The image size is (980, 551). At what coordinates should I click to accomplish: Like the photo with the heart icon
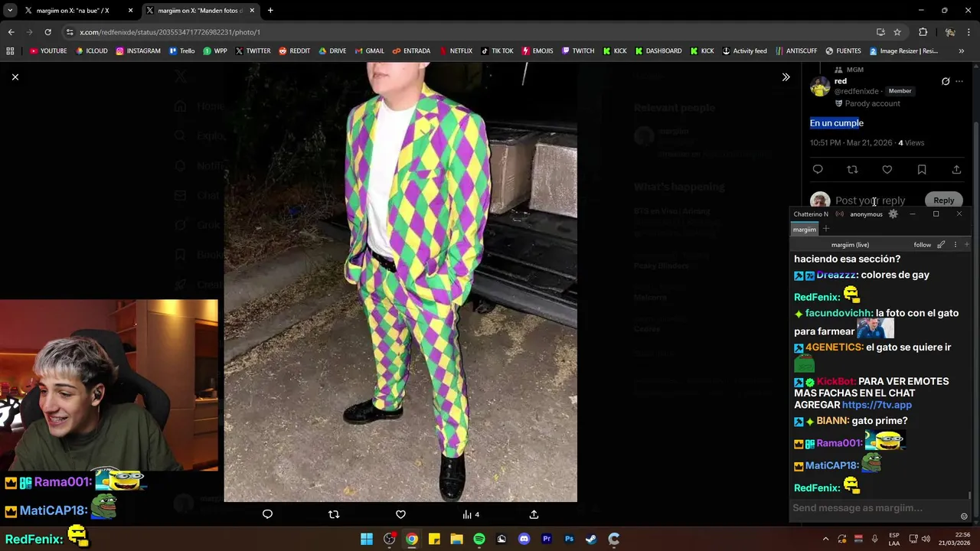click(x=400, y=514)
